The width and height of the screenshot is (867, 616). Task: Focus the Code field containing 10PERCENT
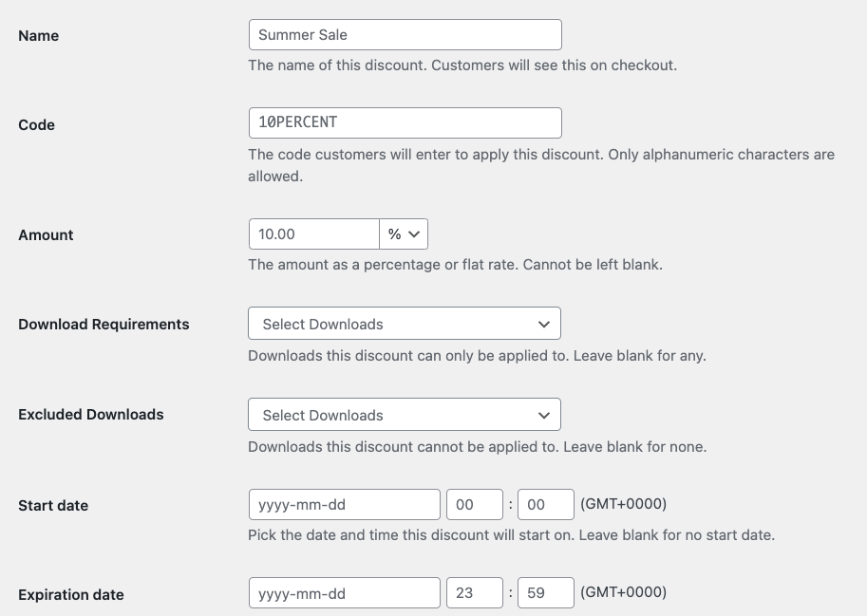pos(405,123)
